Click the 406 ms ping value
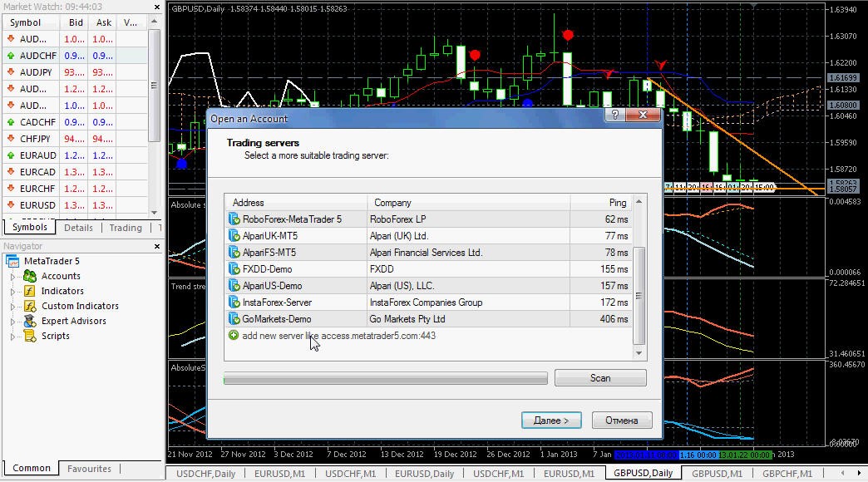 tap(614, 319)
